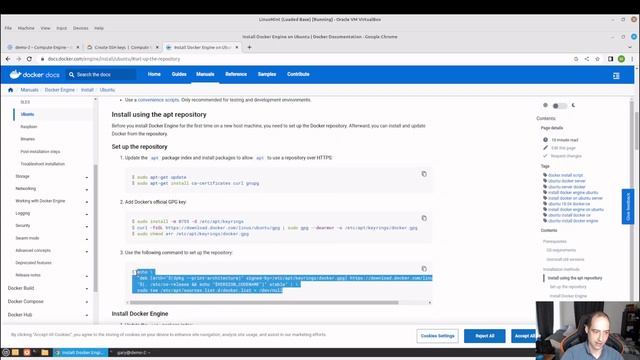Image resolution: width=640 pixels, height=360 pixels.
Task: Click the browser forward arrow
Action: coord(19,59)
